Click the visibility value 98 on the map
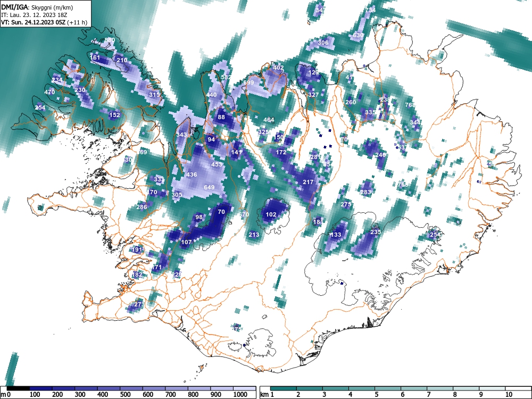This screenshot has height=399, width=532. click(x=199, y=217)
